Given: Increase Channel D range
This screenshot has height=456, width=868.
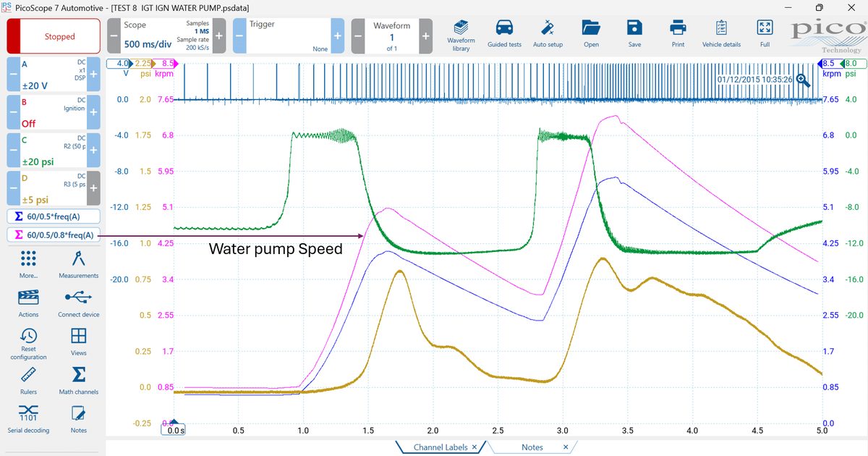Looking at the screenshot, I should [93, 187].
